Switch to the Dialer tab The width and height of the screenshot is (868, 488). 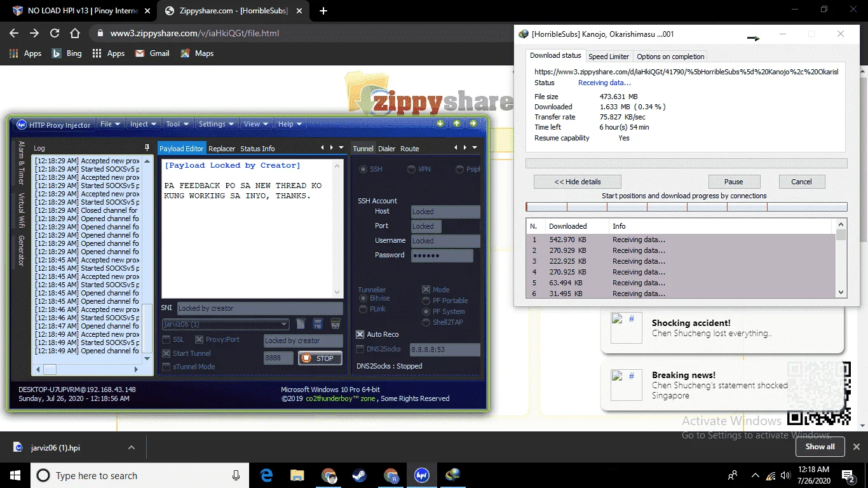tap(386, 149)
